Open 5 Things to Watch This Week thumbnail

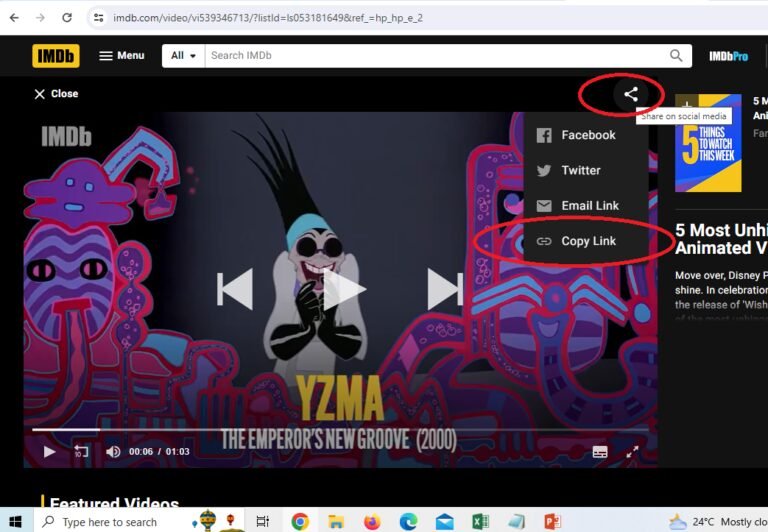point(708,143)
